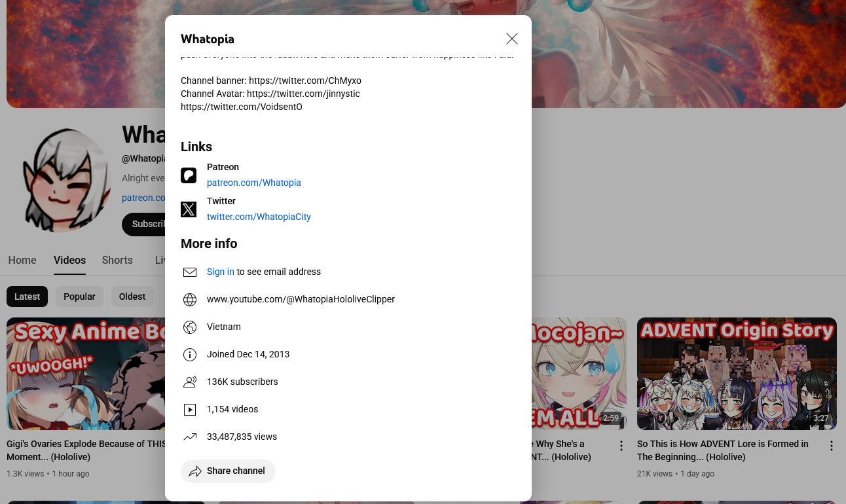Click the channel URL WhatopiaHololiveClipper text

(x=301, y=299)
